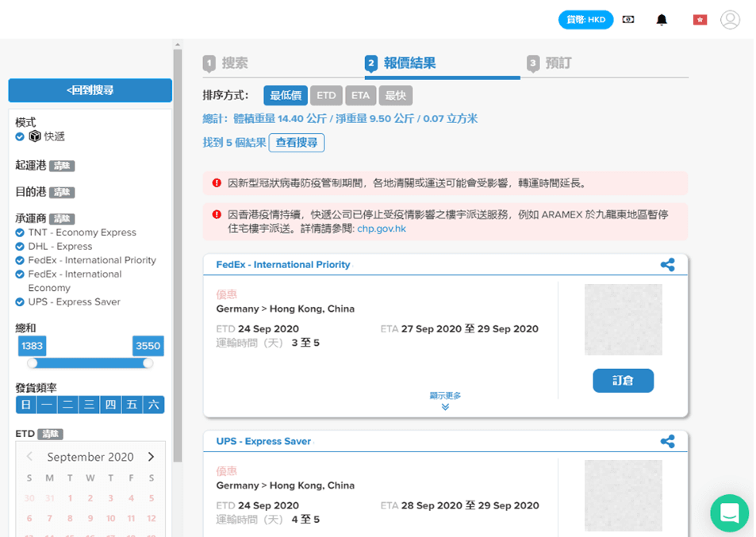Share the FedEx International Priority quote
The height and width of the screenshot is (537, 756).
point(668,265)
